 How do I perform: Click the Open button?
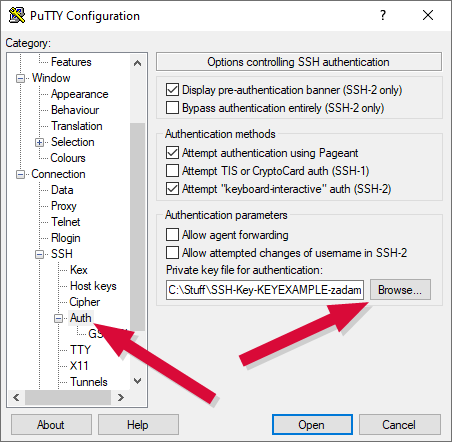[312, 425]
